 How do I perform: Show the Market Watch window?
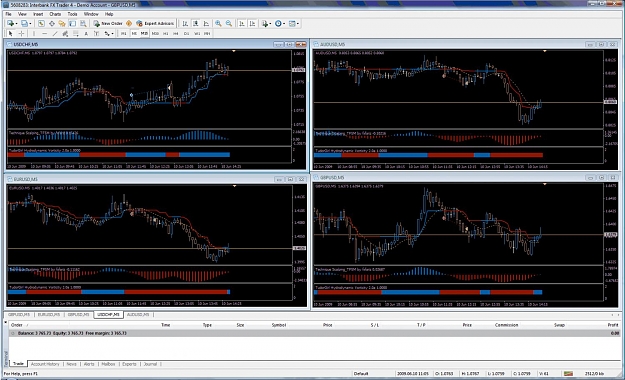(41, 24)
